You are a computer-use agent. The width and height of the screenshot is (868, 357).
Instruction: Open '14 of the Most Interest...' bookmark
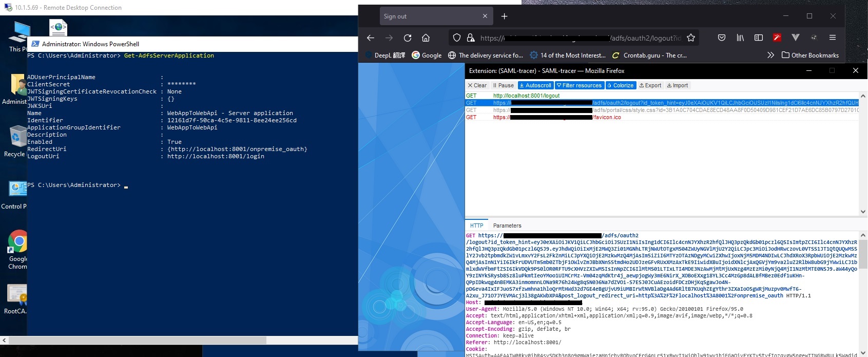[568, 55]
